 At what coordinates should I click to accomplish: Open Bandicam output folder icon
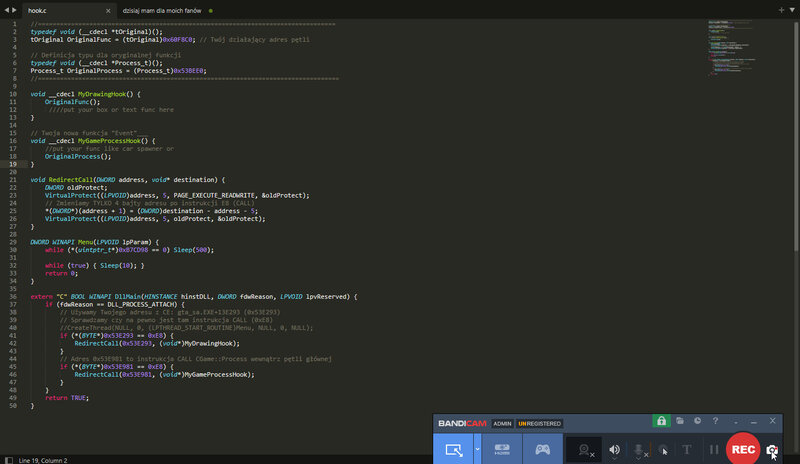pos(679,422)
